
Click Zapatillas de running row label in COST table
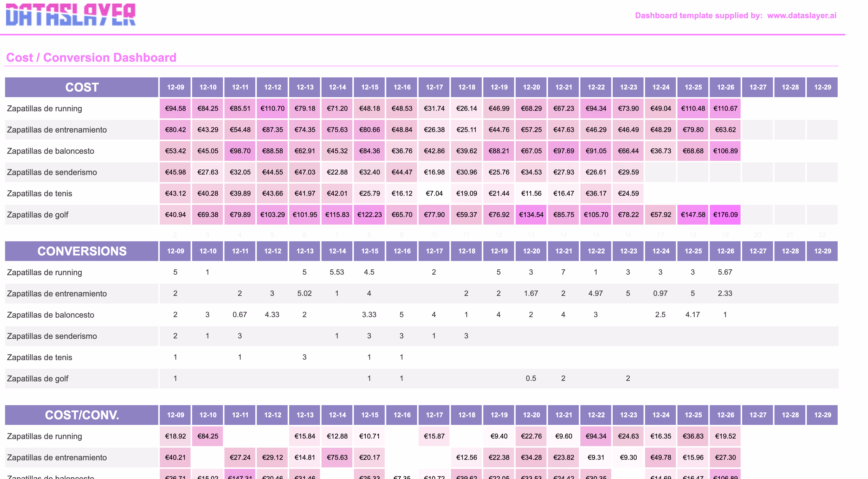point(44,108)
